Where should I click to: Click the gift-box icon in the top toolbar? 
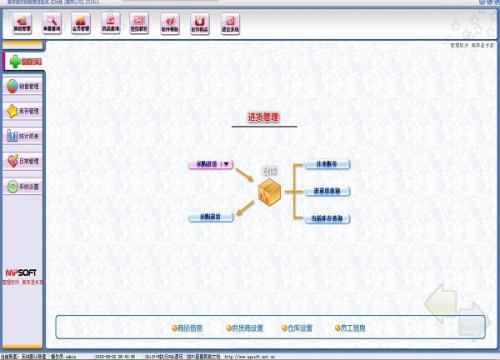point(200,24)
